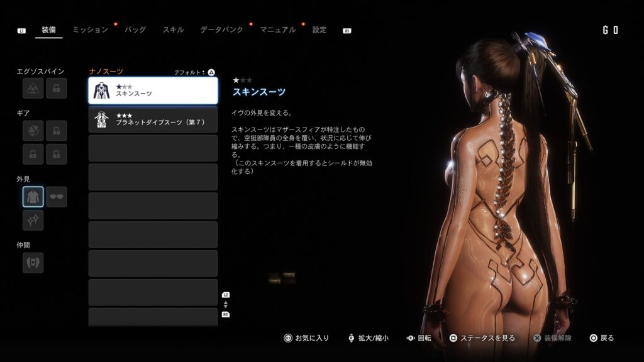Screen dimensions: 644x362
Task: Click 戻る to go back
Action: pos(602,337)
